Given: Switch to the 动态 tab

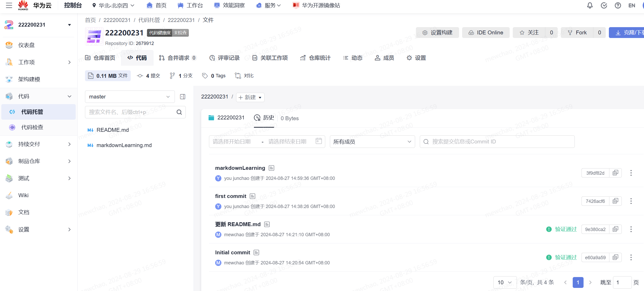Looking at the screenshot, I should pos(353,58).
